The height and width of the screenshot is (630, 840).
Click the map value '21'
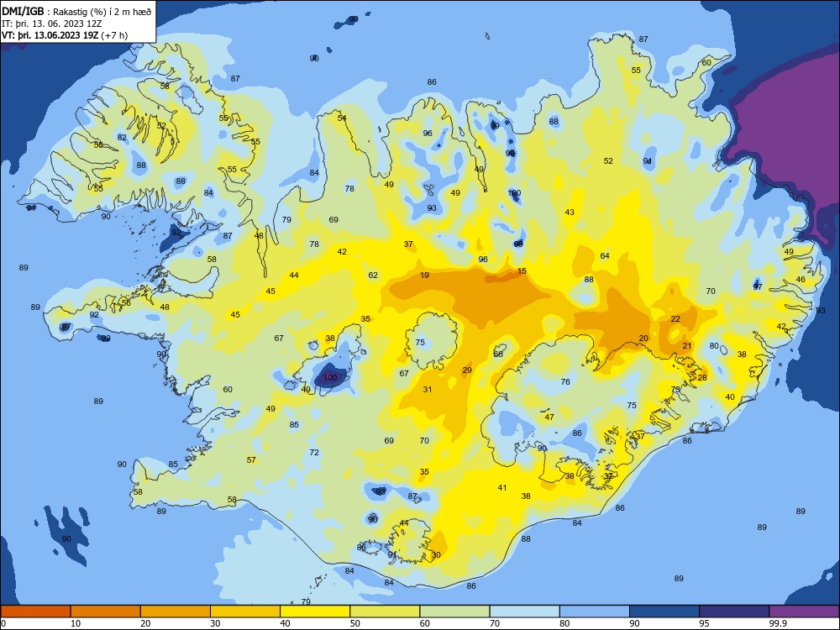pos(687,346)
